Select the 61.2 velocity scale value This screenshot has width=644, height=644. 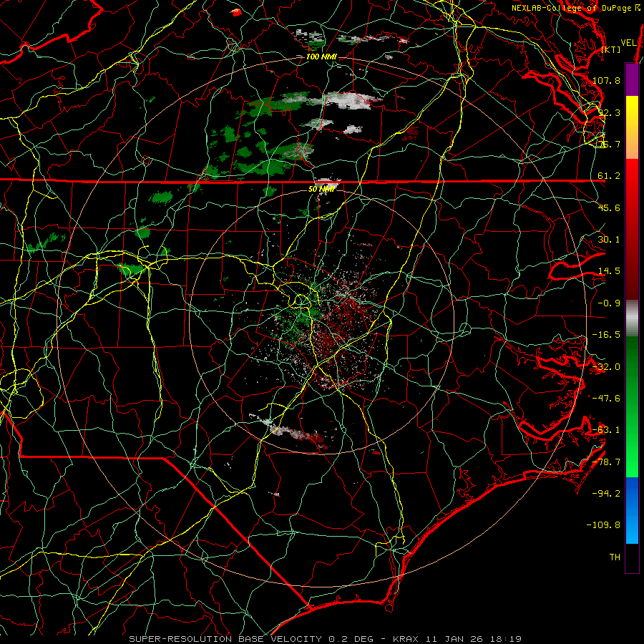(609, 176)
